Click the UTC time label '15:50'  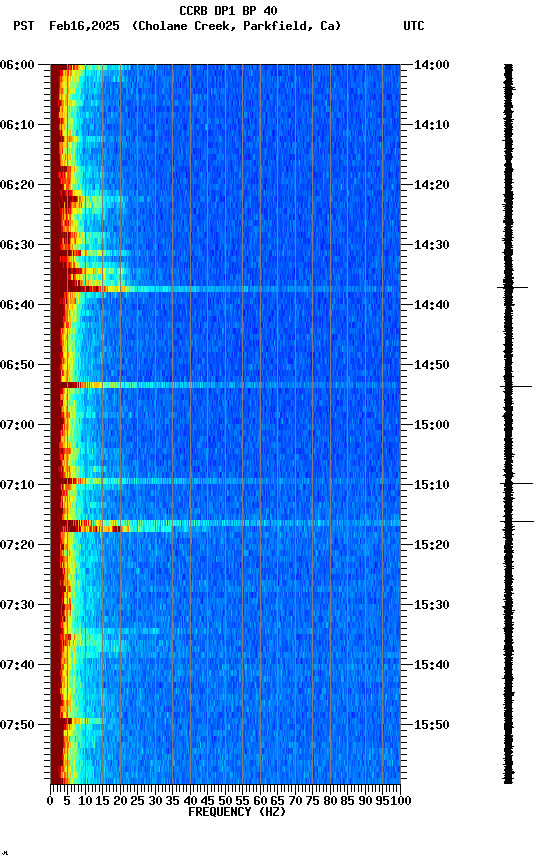(432, 726)
